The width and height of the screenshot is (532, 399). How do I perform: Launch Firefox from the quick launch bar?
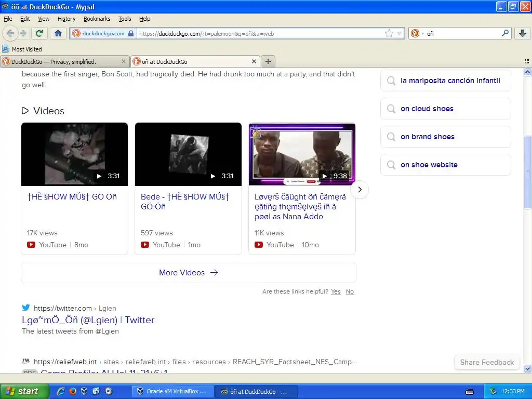coord(73,391)
